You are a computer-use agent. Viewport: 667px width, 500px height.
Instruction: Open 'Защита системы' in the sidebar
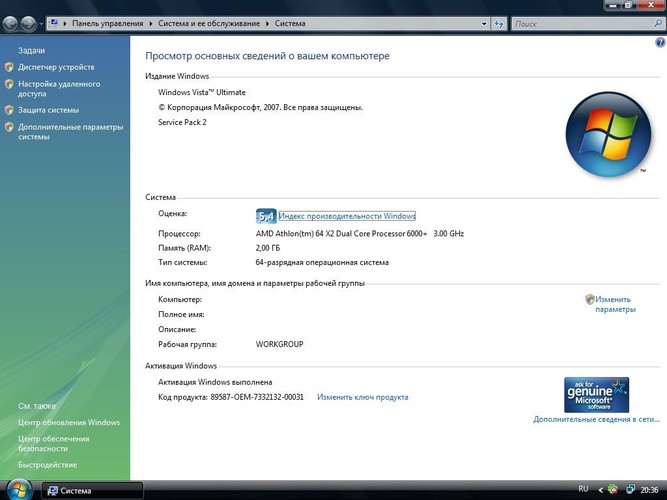click(x=48, y=110)
